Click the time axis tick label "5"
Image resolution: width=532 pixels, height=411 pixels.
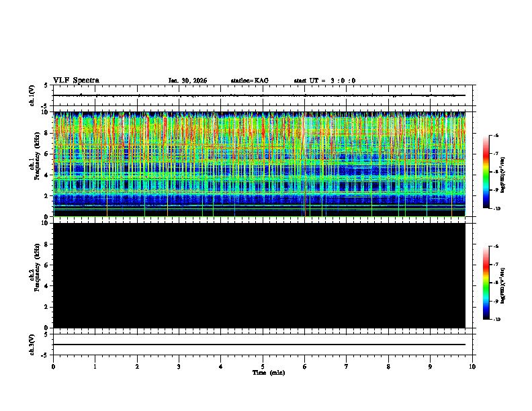click(x=263, y=366)
